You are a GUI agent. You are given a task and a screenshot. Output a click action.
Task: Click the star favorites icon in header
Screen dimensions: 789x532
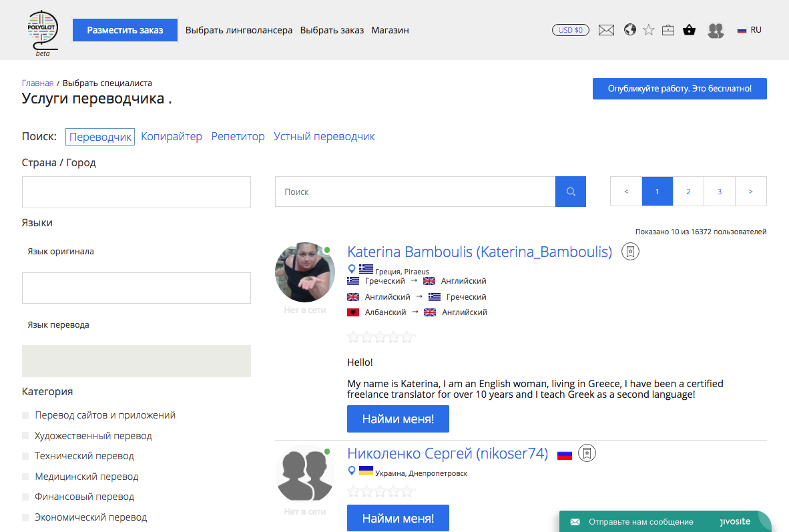coord(649,30)
